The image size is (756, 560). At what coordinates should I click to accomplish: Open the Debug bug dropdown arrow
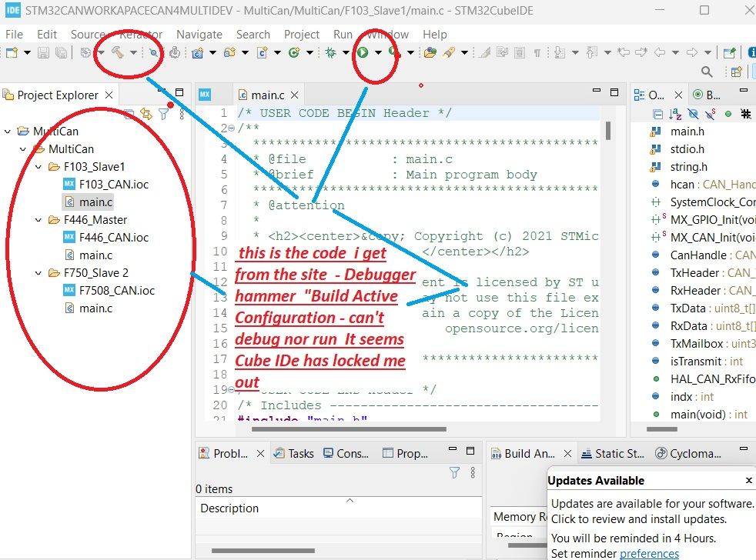point(346,52)
